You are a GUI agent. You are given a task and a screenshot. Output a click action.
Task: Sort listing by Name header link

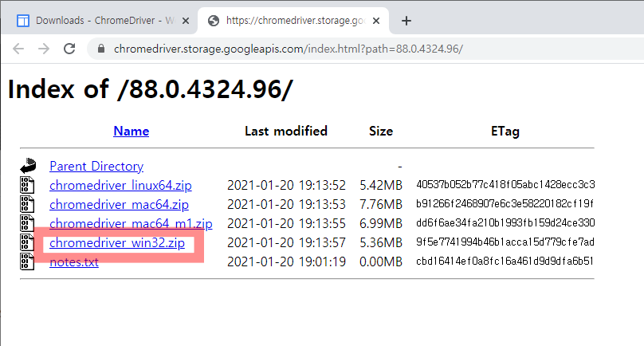click(x=131, y=131)
